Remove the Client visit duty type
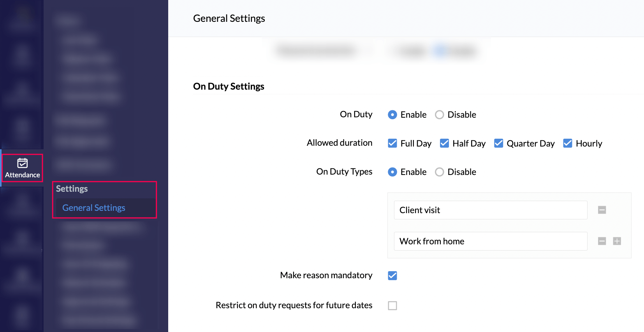This screenshot has height=332, width=644. click(x=602, y=210)
